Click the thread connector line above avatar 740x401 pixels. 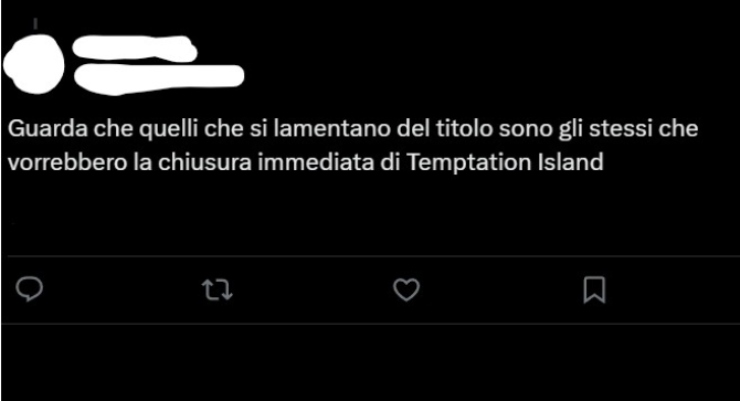pos(35,24)
